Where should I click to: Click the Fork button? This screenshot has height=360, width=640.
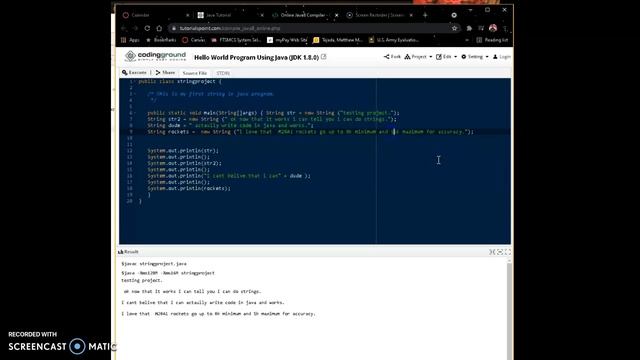click(x=392, y=57)
